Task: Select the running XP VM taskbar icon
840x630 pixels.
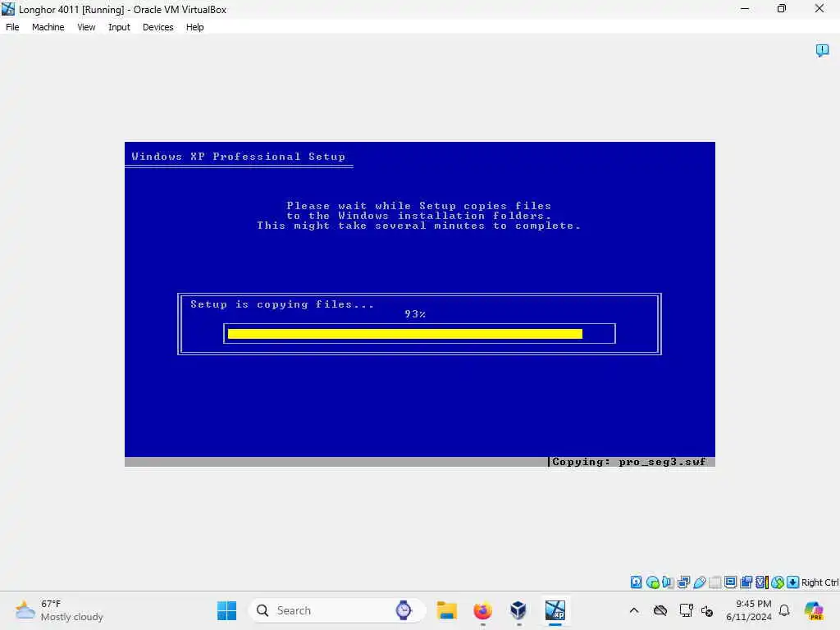Action: tap(555, 610)
